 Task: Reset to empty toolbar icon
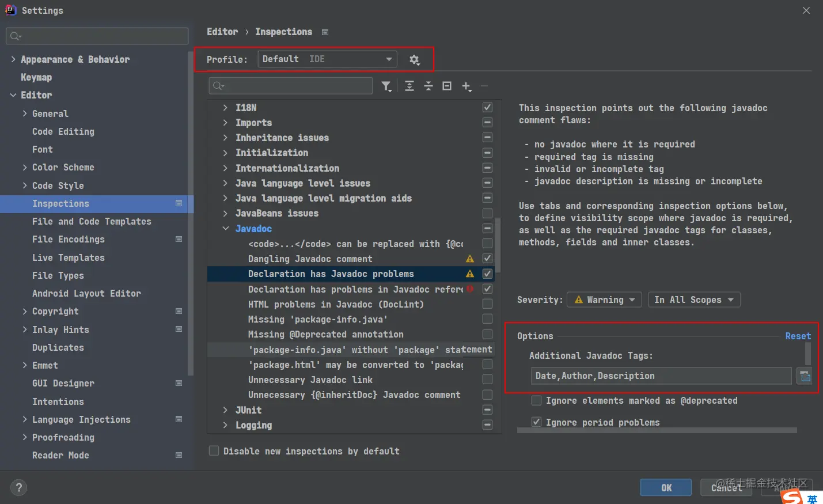(x=447, y=86)
